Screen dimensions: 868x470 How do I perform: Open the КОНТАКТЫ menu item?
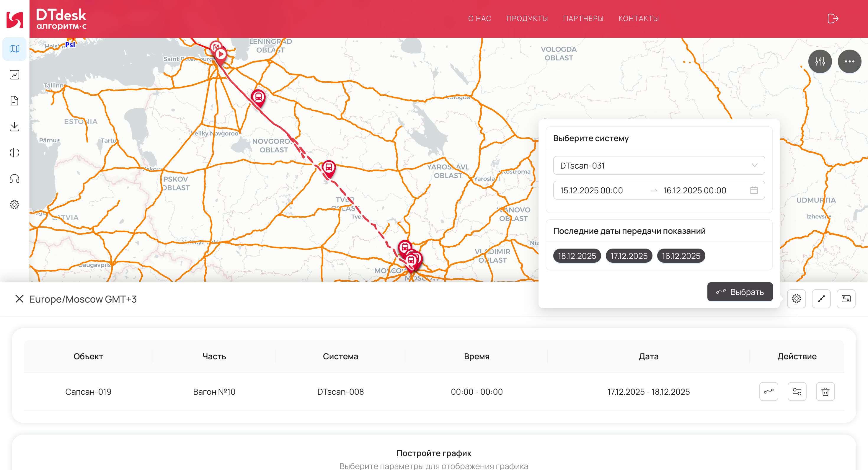(x=639, y=19)
